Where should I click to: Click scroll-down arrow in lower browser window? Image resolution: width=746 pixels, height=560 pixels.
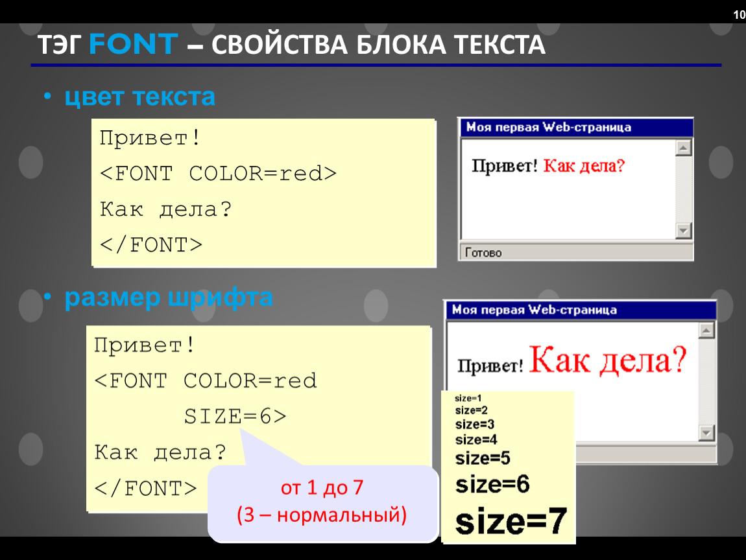point(706,433)
